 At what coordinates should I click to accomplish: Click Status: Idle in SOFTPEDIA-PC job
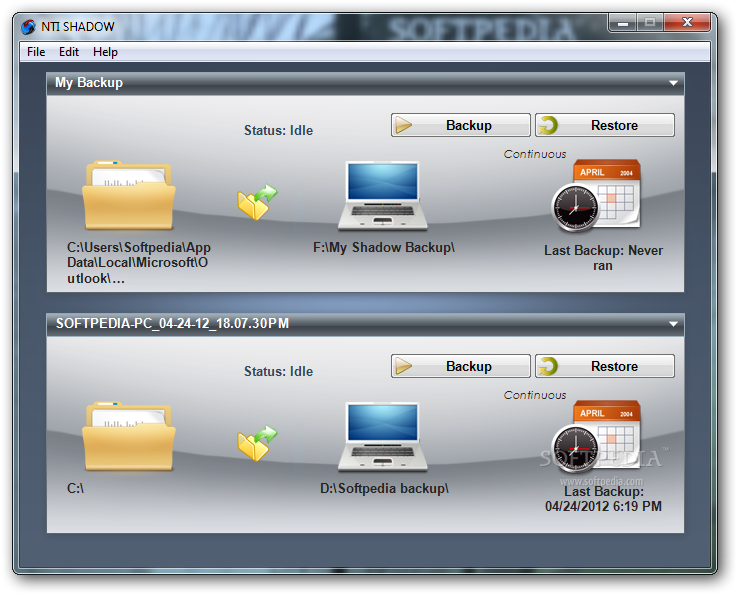pyautogui.click(x=278, y=371)
